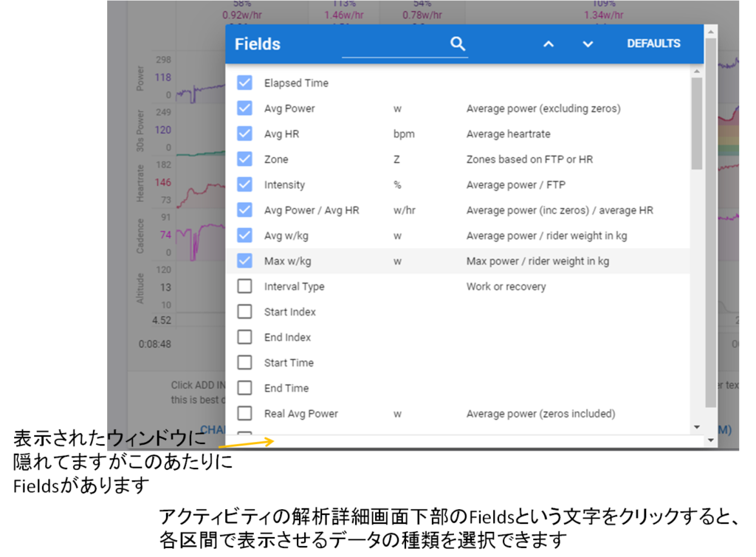Click the outer dialog scrollbar thumb
This screenshot has height=557, width=756.
(x=711, y=223)
